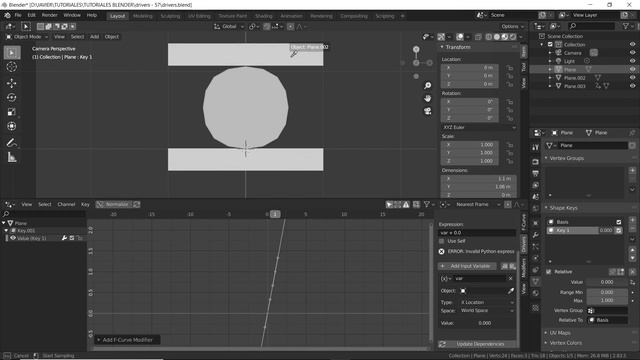The width and height of the screenshot is (640, 360).
Task: Open the Render properties tab
Action: 536,162
